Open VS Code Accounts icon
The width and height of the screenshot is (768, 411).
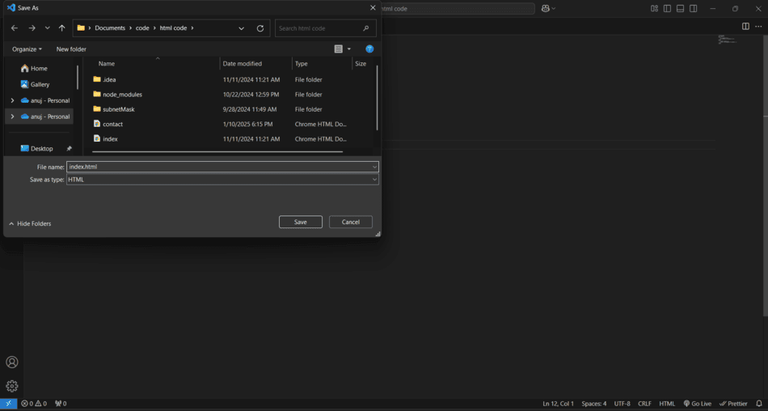12,362
